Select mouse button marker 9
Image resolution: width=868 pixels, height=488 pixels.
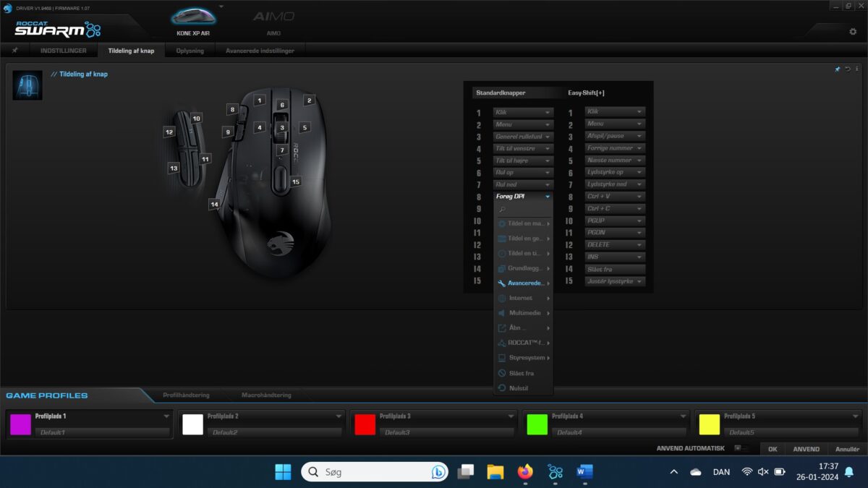pos(228,132)
